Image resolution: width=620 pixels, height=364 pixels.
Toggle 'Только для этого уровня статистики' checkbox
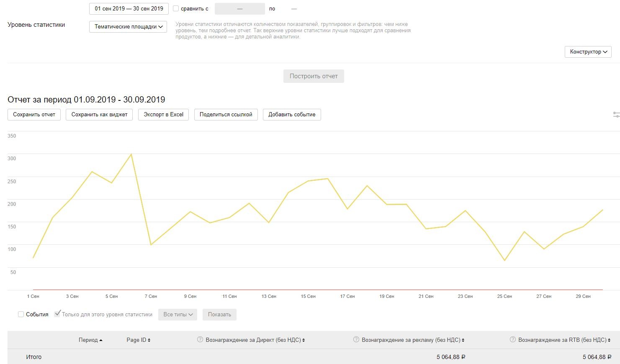[x=57, y=314]
